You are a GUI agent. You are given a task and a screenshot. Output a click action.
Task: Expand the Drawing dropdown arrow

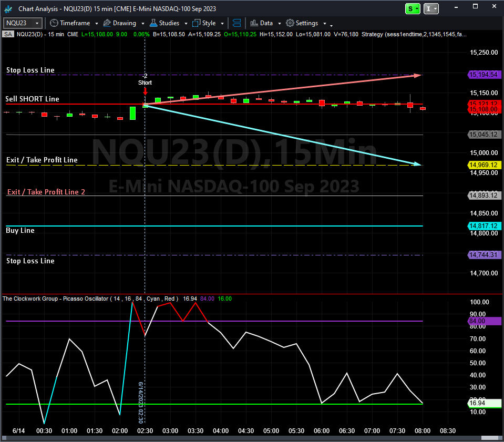pyautogui.click(x=143, y=24)
